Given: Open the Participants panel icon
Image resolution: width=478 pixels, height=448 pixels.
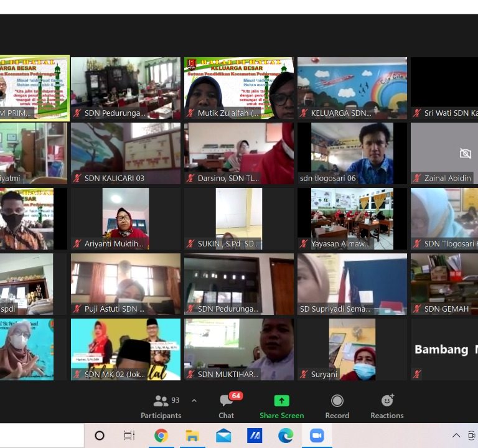Looking at the screenshot, I should [161, 401].
